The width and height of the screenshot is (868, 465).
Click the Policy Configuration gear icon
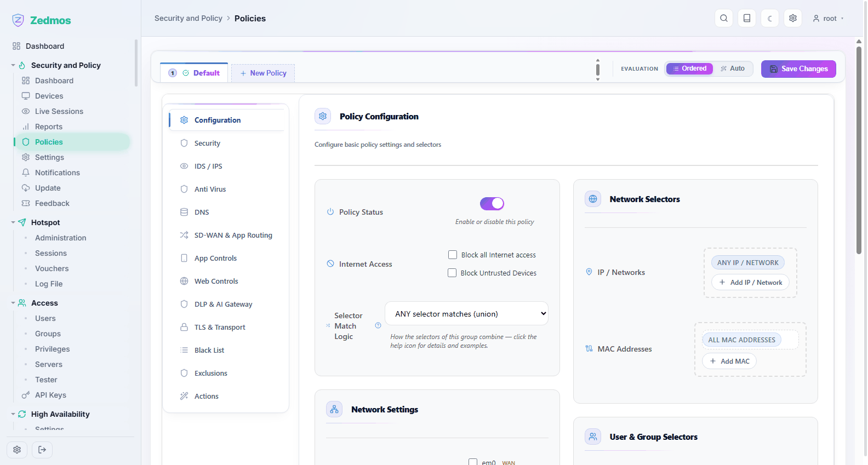coord(323,116)
